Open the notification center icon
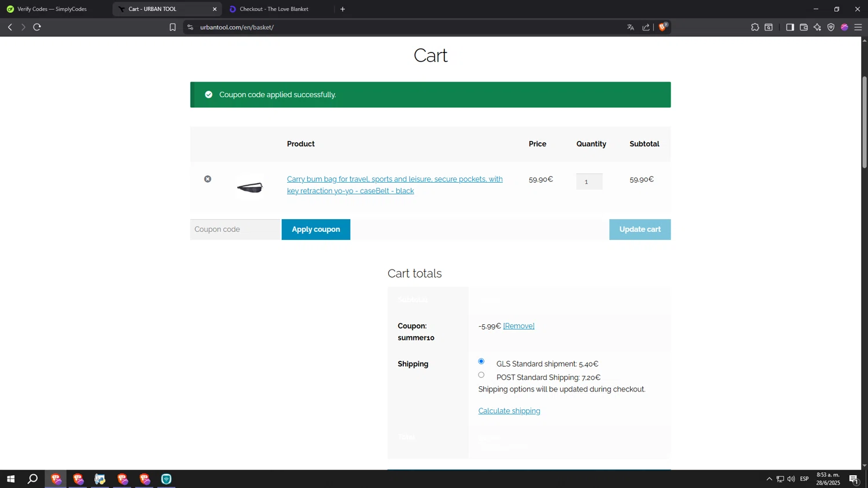 point(854,479)
